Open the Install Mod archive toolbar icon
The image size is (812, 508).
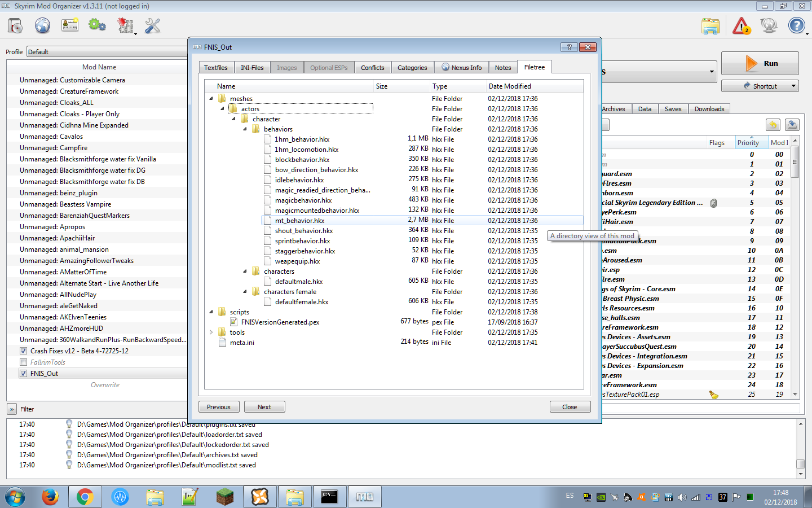[x=15, y=26]
